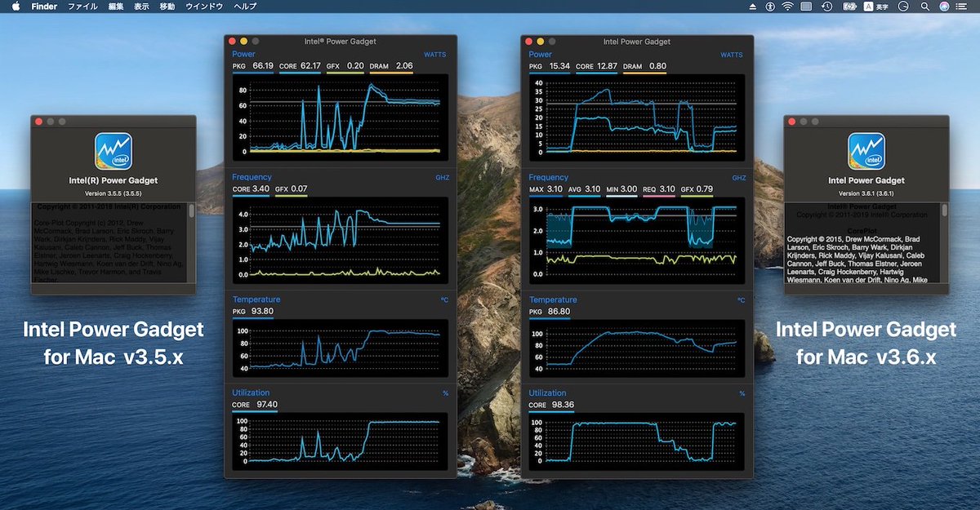Close the v3.5.5 About window

point(38,122)
